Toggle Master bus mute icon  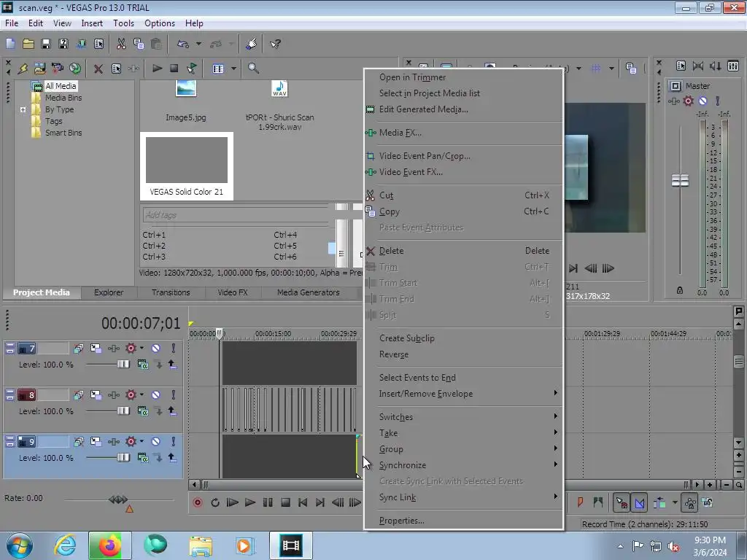pyautogui.click(x=703, y=101)
